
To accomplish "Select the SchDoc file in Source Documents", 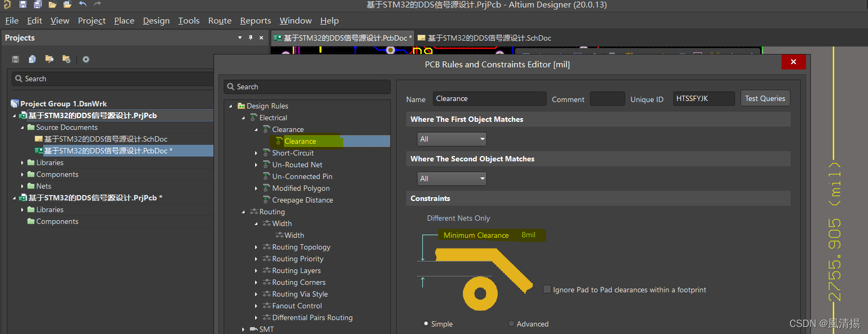I will pyautogui.click(x=106, y=139).
